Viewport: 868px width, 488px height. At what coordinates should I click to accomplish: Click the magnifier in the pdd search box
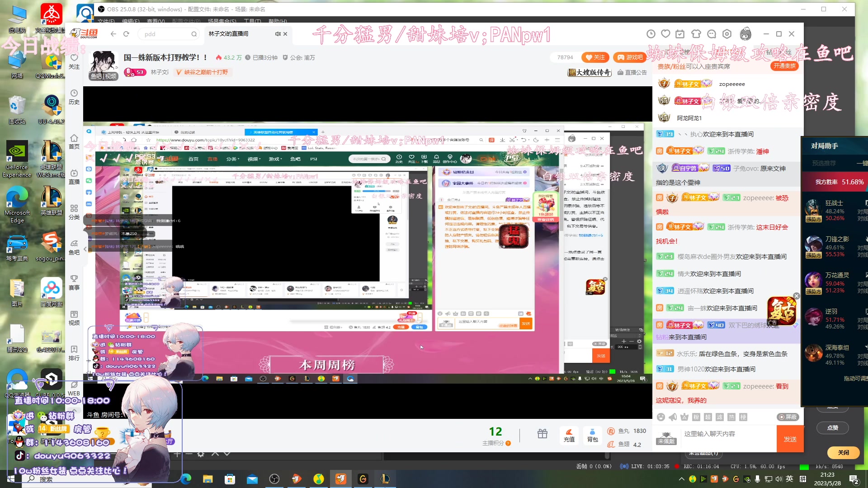(x=194, y=34)
